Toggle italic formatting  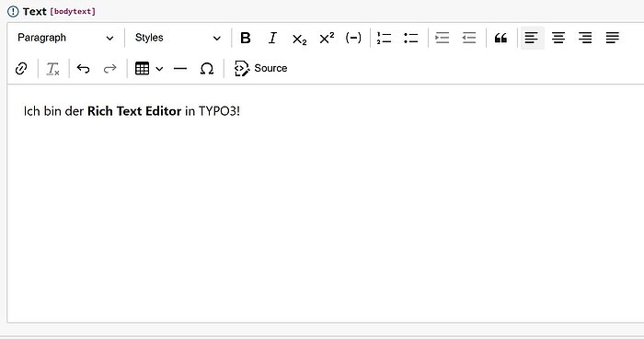272,38
